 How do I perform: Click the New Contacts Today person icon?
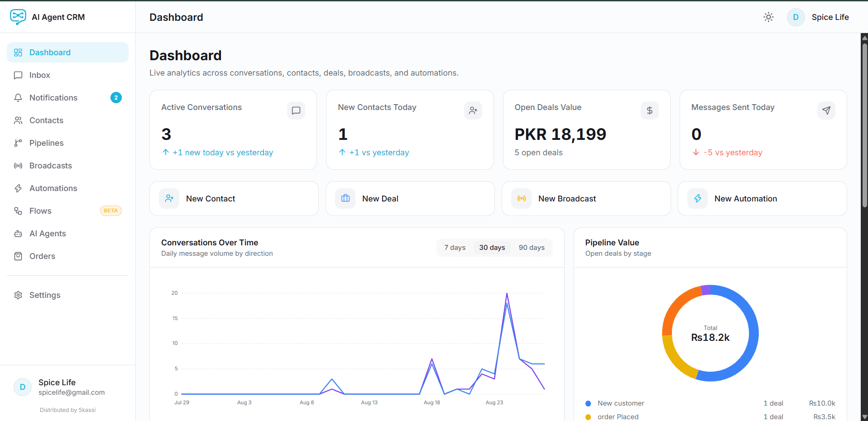(x=473, y=110)
